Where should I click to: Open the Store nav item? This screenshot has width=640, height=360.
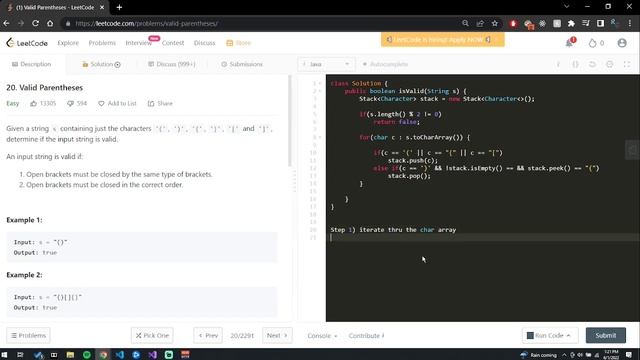tap(239, 43)
